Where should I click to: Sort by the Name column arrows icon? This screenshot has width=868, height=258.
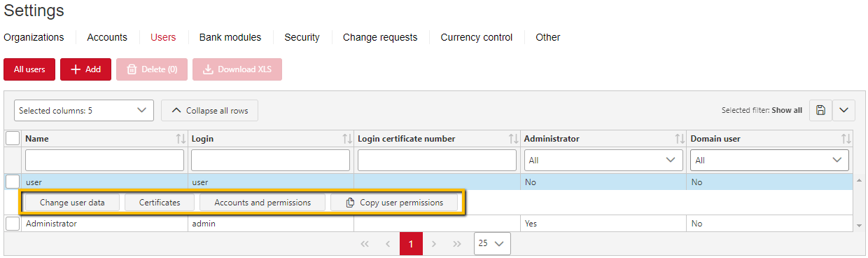[x=181, y=139]
